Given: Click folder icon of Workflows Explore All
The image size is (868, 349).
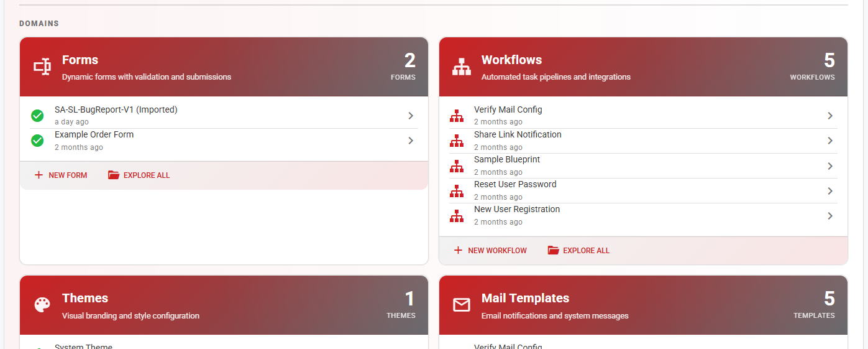Looking at the screenshot, I should (x=553, y=250).
